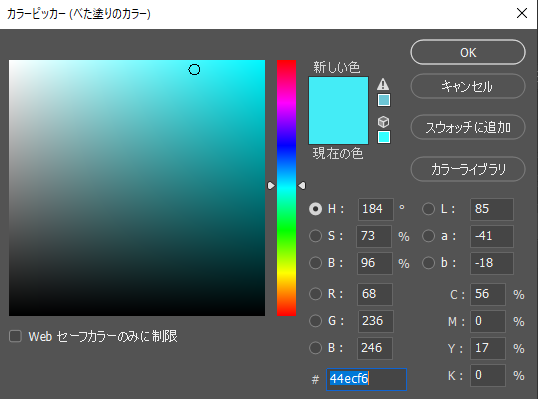Click the M field showing 0
Screen dimensions: 538x399
[488, 321]
